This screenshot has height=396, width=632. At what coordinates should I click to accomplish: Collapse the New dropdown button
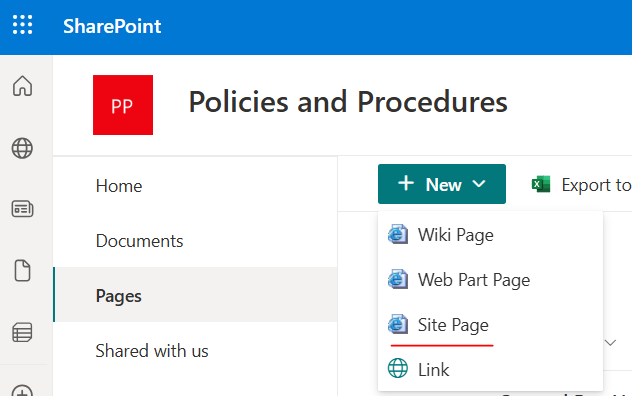442,184
